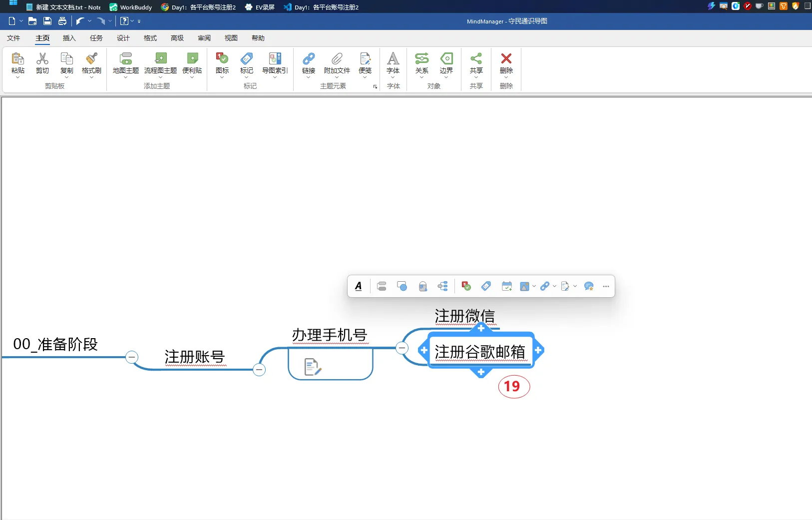Open the 文件 menu tab

(13, 38)
